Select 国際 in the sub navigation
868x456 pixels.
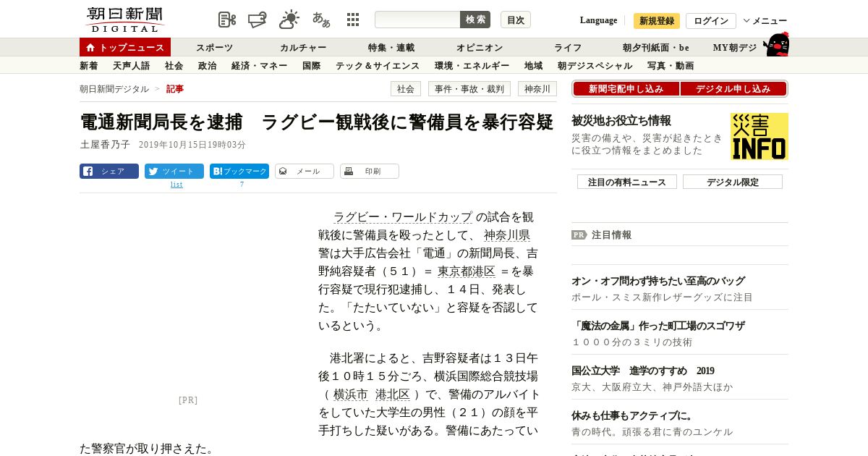coord(312,66)
